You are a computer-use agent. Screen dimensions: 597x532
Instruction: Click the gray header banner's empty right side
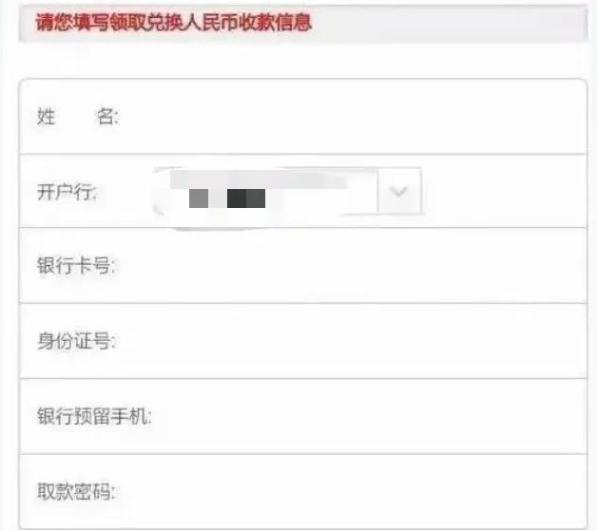tap(449, 23)
